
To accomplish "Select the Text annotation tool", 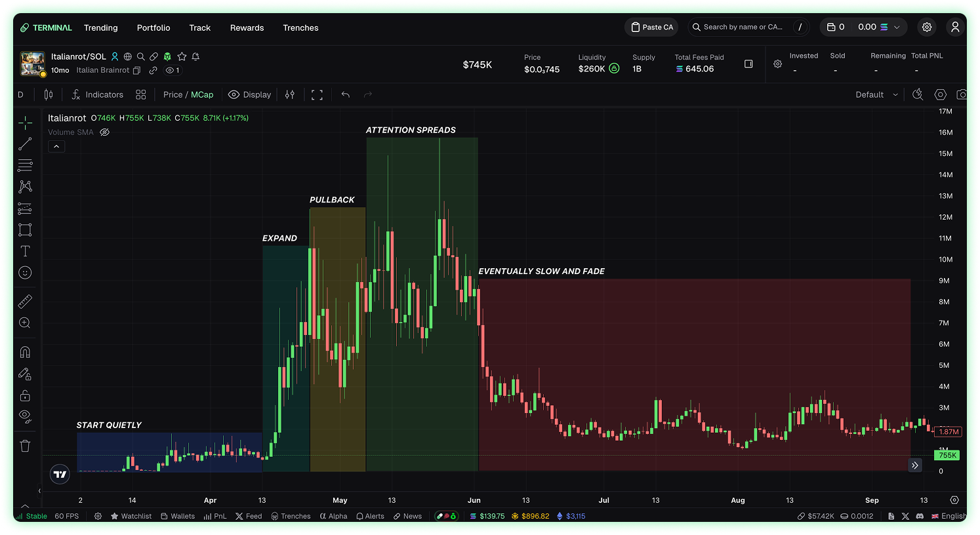I will coord(25,251).
